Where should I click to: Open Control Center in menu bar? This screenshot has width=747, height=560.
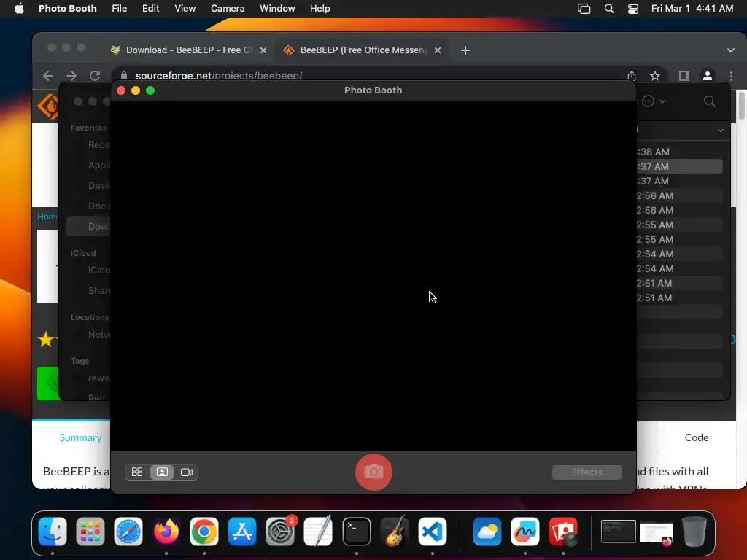point(633,9)
